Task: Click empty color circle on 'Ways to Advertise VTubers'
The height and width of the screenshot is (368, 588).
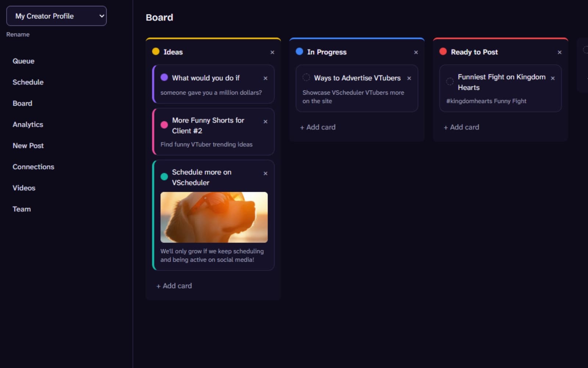Action: 306,77
